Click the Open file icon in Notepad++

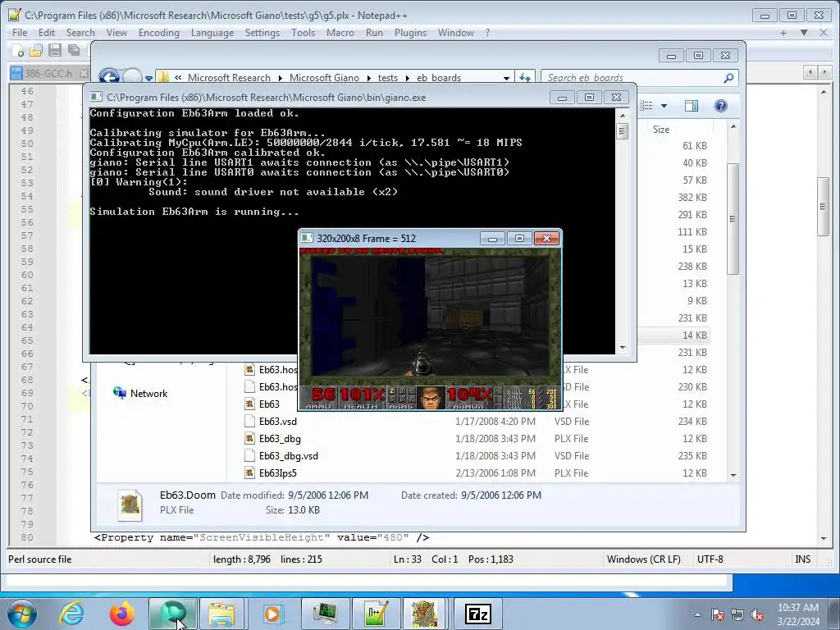(x=36, y=51)
